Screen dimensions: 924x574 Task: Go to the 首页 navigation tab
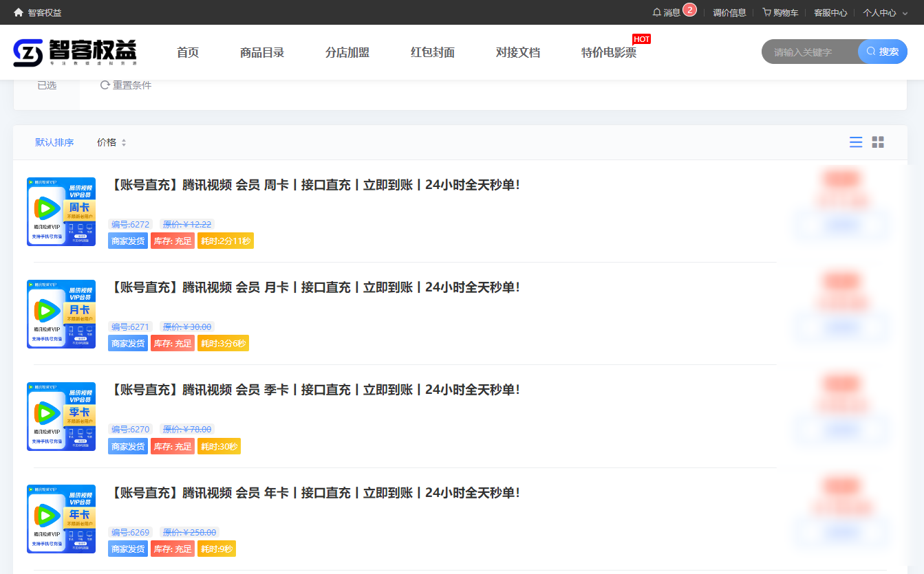point(188,52)
